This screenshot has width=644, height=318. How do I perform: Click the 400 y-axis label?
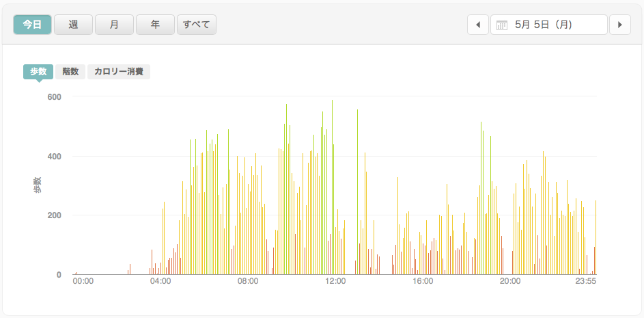click(x=55, y=157)
